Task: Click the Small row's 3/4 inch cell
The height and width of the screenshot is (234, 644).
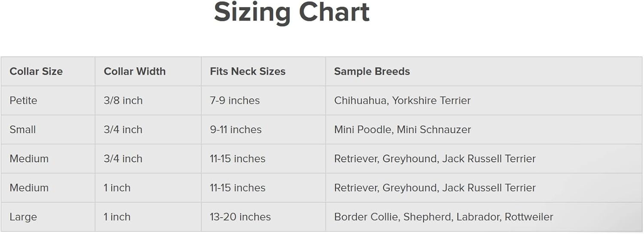Action: 123,130
